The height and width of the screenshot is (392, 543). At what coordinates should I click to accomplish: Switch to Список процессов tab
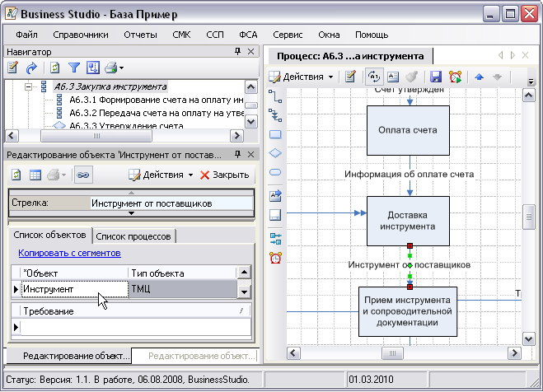(133, 236)
